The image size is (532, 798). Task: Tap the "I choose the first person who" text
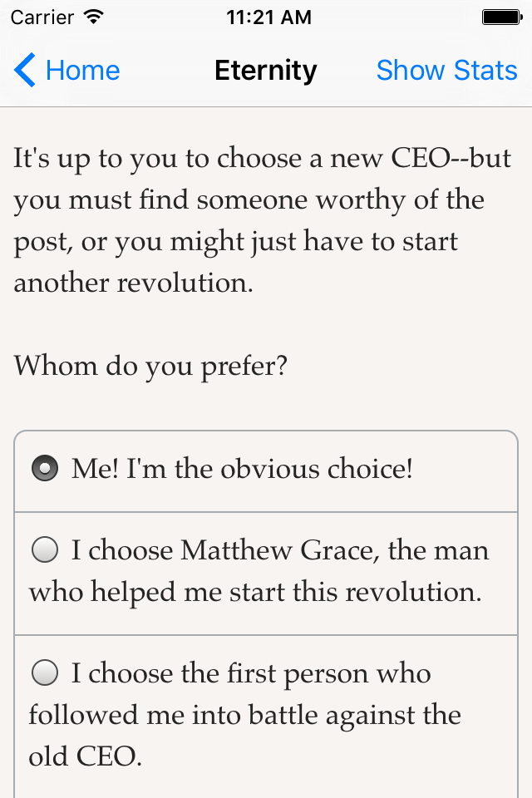tap(251, 673)
